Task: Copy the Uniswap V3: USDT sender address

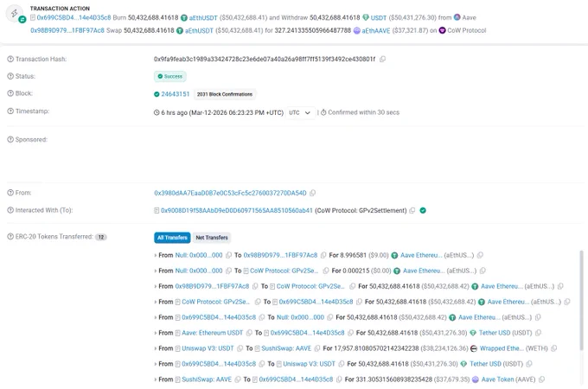Action: (240, 348)
